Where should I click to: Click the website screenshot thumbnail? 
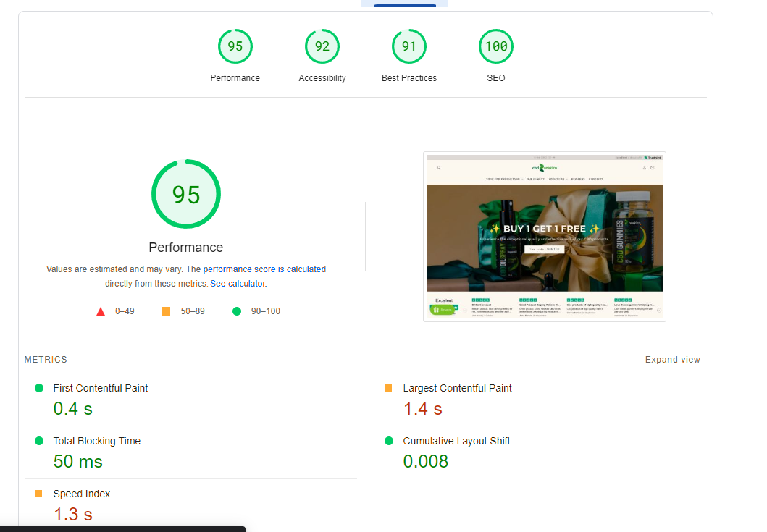tap(545, 237)
